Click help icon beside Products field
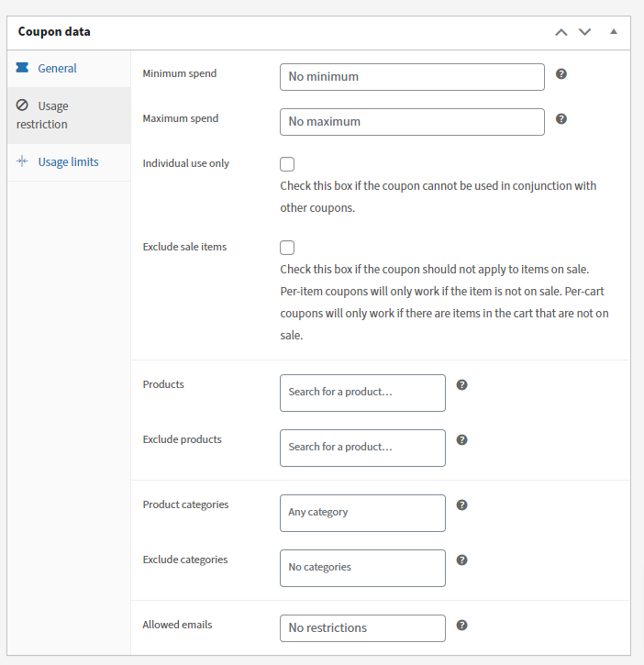Screen dimensions: 644x665 click(462, 384)
